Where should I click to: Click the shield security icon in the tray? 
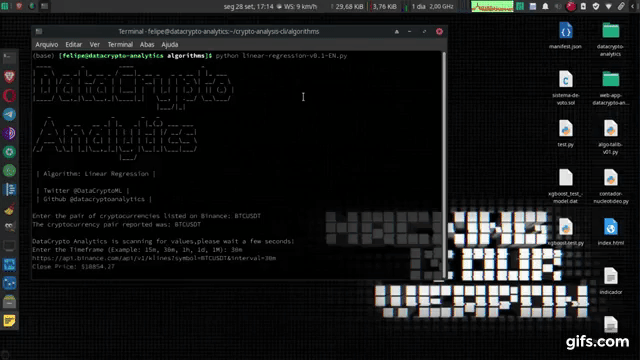596,6
